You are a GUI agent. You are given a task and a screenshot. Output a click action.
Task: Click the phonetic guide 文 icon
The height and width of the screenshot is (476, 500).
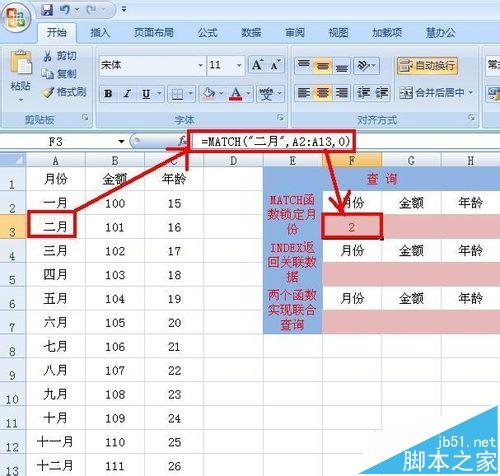click(266, 94)
